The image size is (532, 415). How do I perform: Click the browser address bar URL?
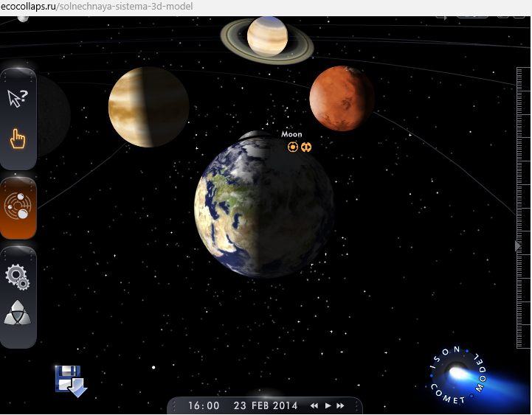click(96, 6)
